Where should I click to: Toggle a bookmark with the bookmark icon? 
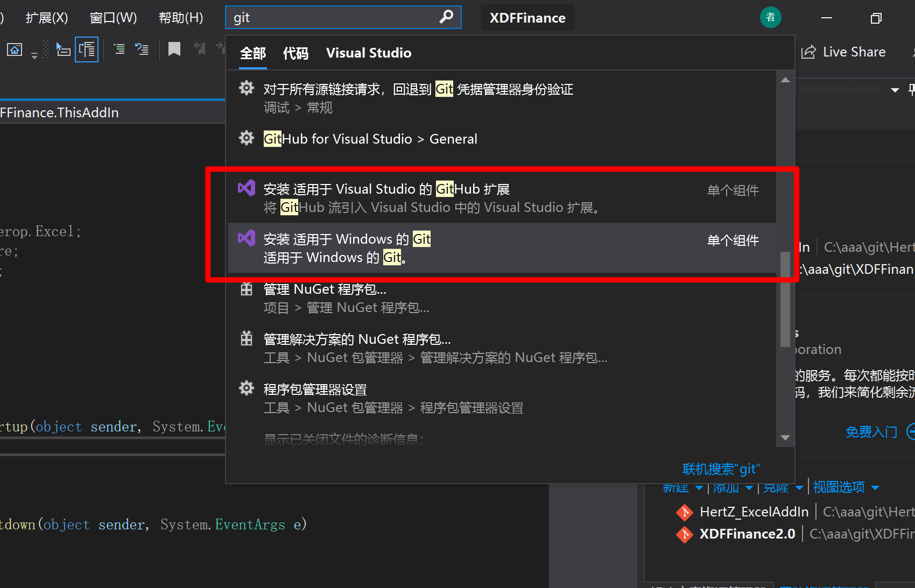(174, 49)
